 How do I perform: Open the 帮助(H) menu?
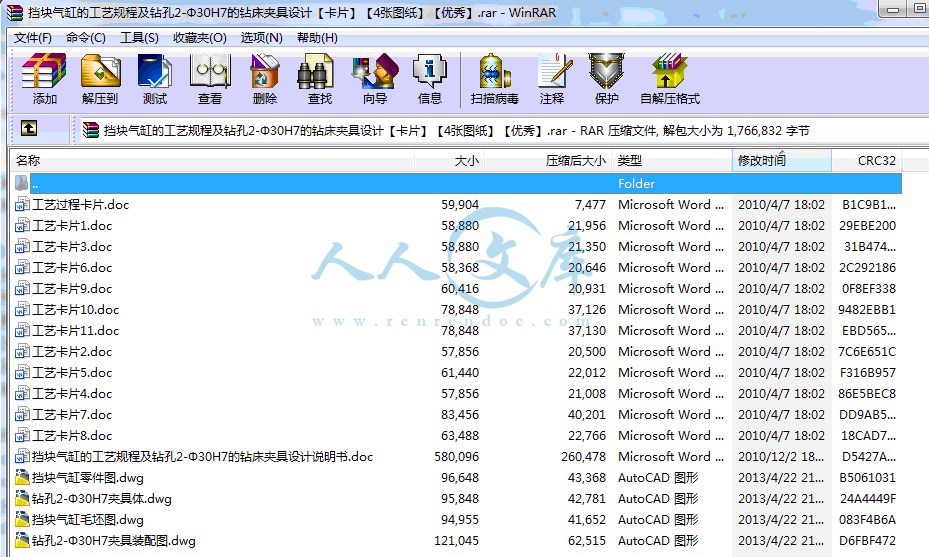(x=317, y=38)
